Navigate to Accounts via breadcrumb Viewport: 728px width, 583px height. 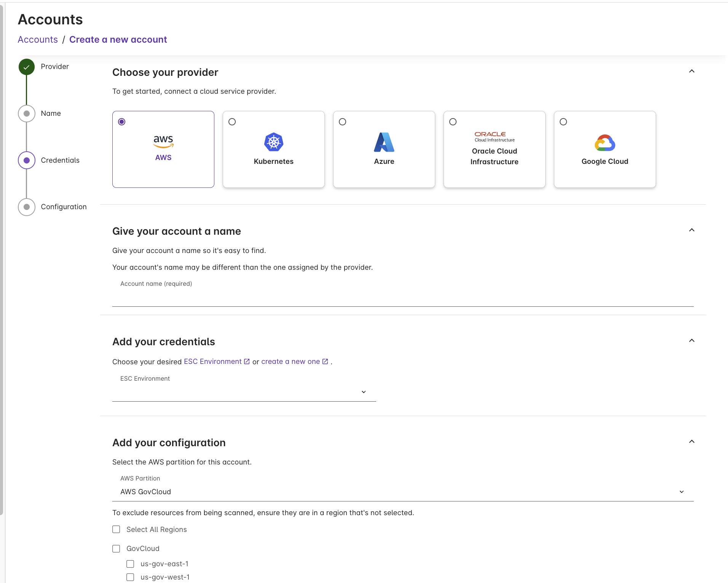[x=37, y=39]
